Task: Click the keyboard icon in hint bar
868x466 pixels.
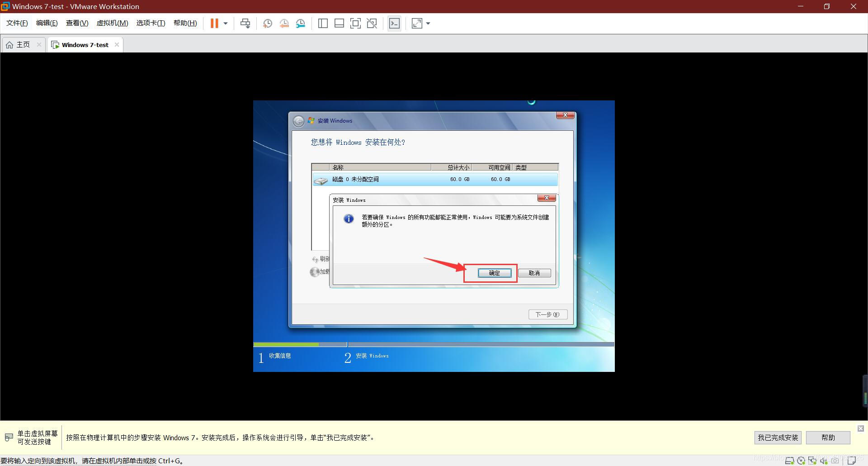Action: click(x=9, y=437)
